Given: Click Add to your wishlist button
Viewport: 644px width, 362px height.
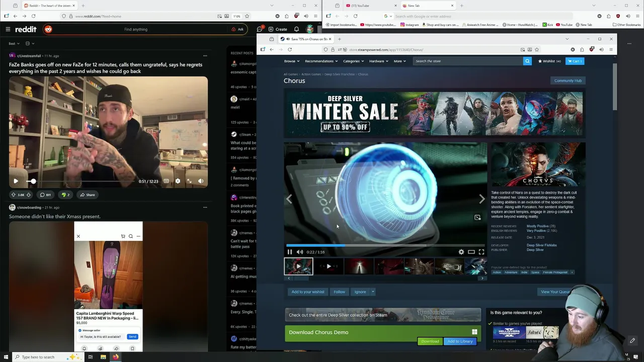Looking at the screenshot, I should pos(308,292).
